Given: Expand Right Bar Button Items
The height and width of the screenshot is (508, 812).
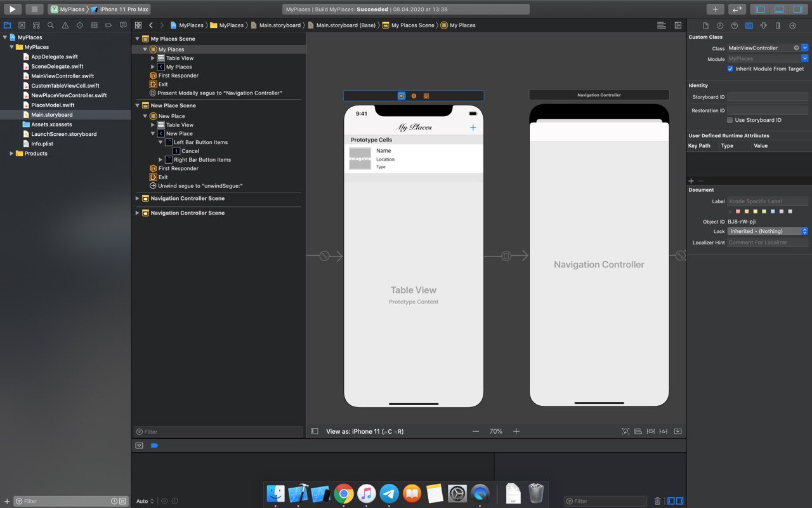Looking at the screenshot, I should pos(160,159).
